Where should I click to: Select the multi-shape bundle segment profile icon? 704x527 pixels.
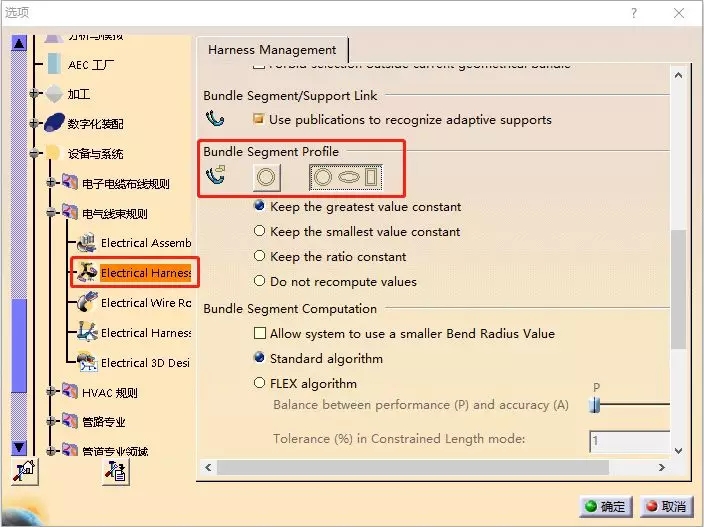[347, 178]
